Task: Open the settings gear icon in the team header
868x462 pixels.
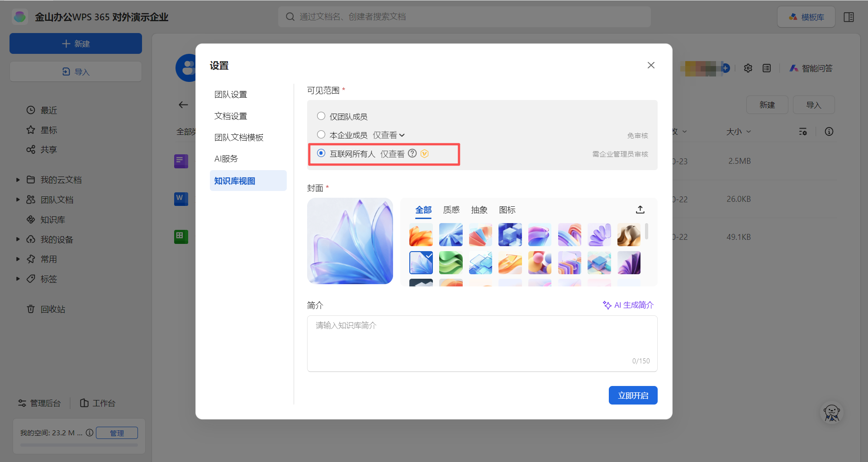Action: pyautogui.click(x=748, y=68)
